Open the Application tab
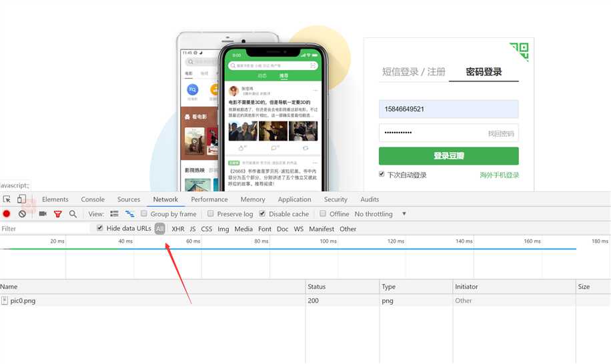The height and width of the screenshot is (364, 611). point(294,199)
